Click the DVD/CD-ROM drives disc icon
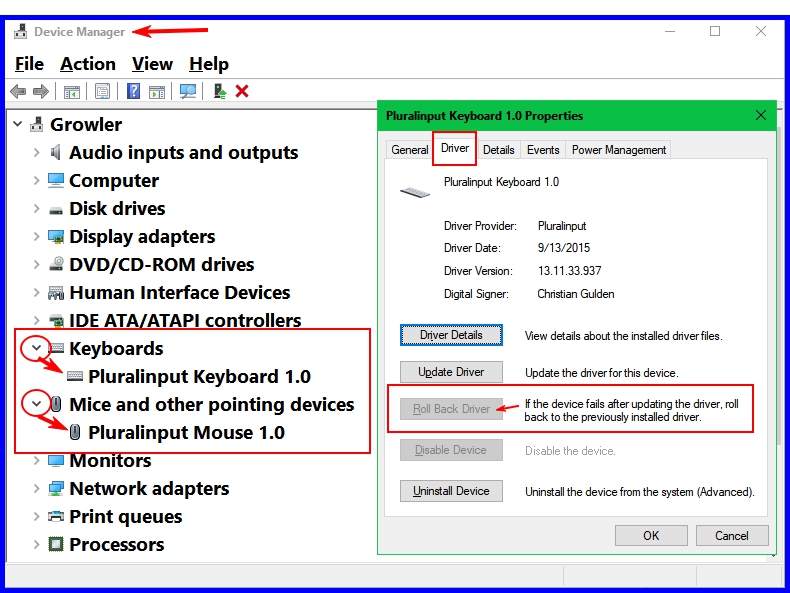Viewport: 790px width, 593px height. (56, 264)
